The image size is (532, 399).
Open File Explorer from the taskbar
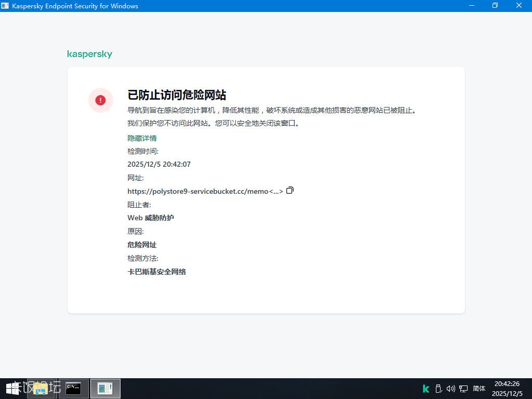point(41,388)
